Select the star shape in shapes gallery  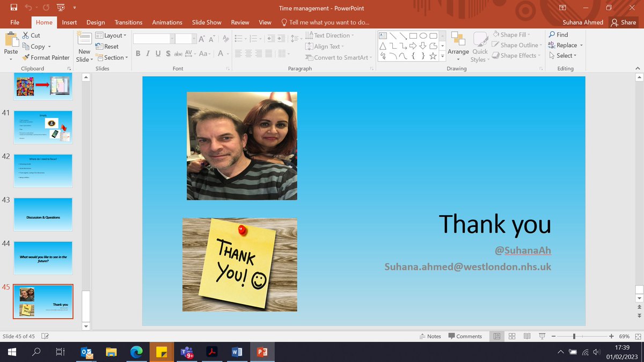pyautogui.click(x=433, y=55)
